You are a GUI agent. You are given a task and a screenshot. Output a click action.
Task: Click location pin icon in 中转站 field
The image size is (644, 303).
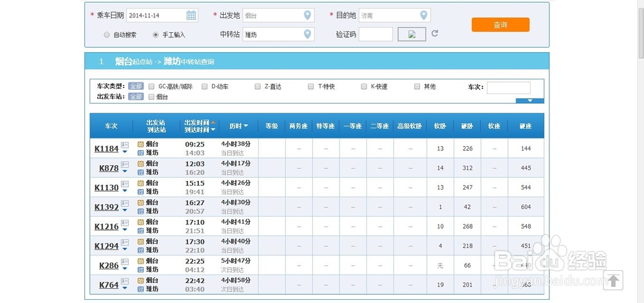(307, 34)
